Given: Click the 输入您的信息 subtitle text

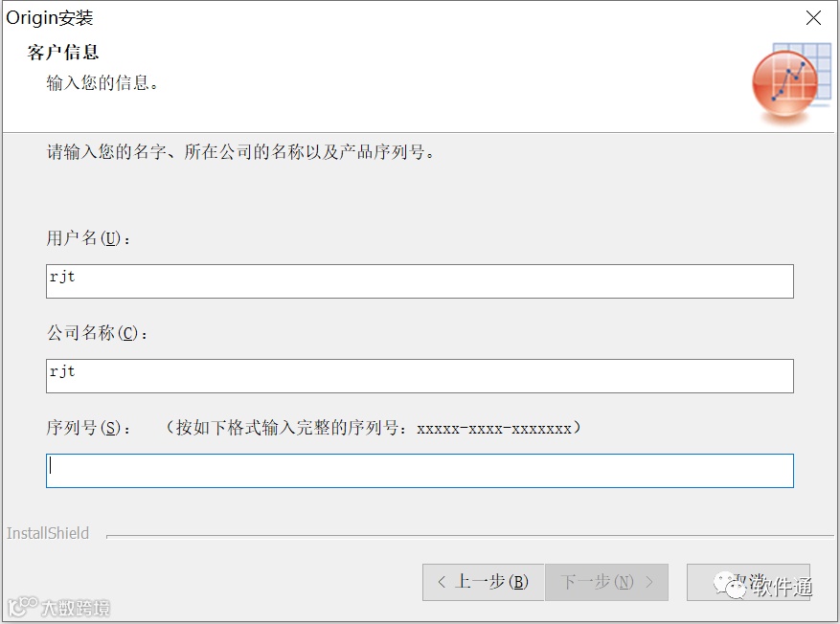Looking at the screenshot, I should [x=102, y=83].
